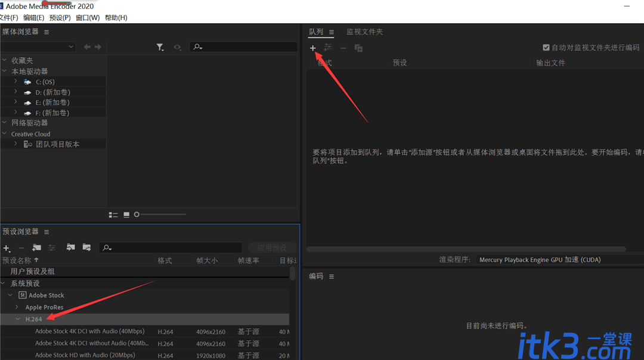The height and width of the screenshot is (360, 644).
Task: Collapse the Local Drives (本地驱动器) section
Action: tap(5, 70)
